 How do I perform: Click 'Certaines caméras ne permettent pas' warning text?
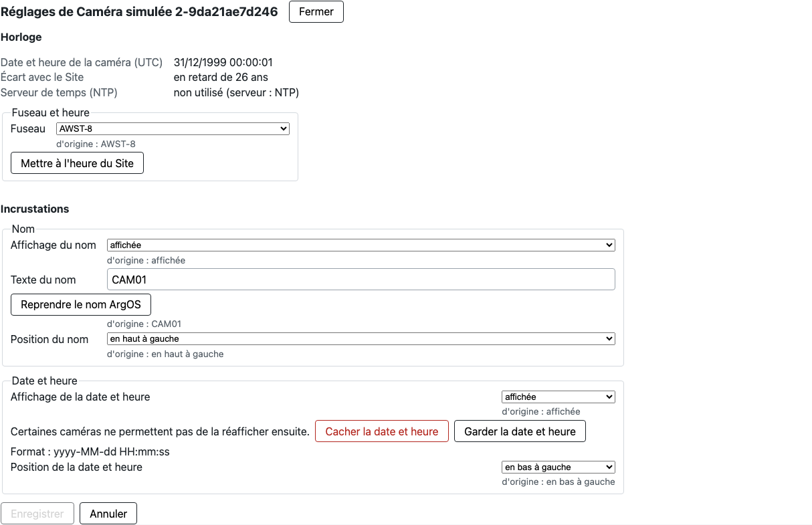[x=160, y=432]
